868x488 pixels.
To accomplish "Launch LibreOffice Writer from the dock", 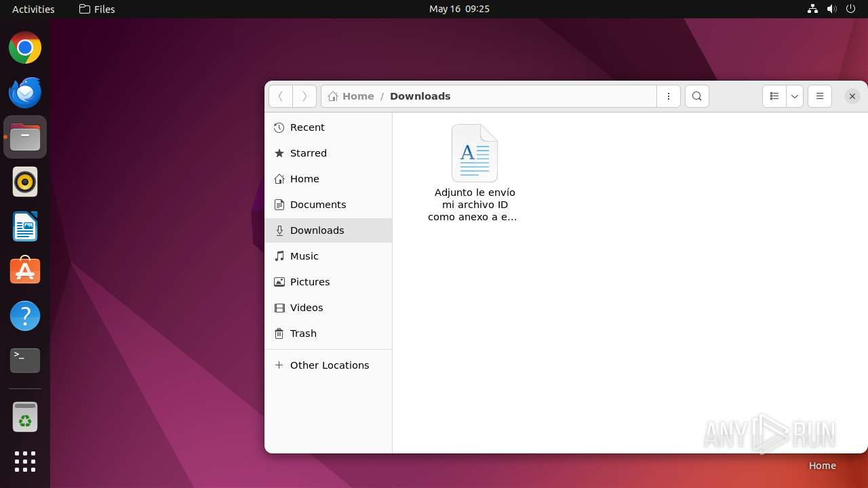I will tap(25, 226).
